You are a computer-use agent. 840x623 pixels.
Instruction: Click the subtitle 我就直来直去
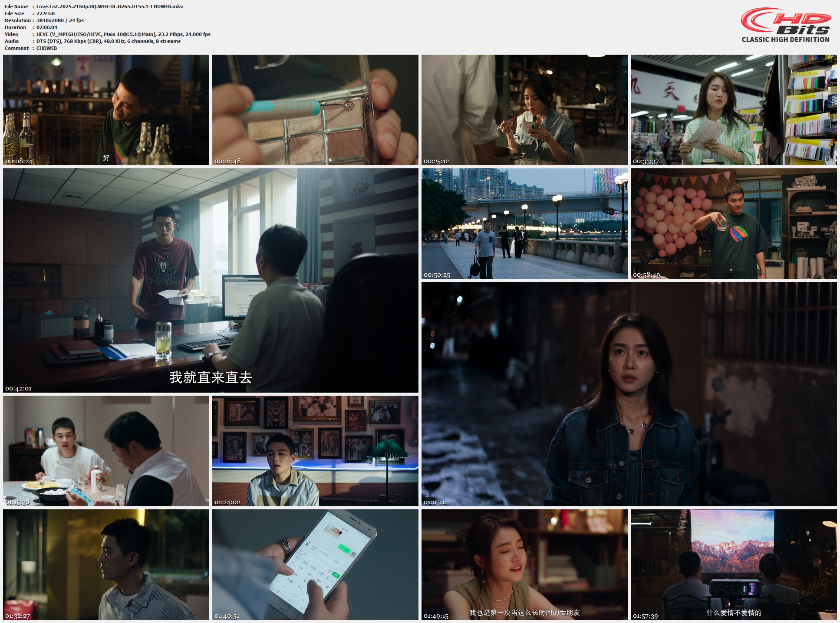(x=211, y=377)
